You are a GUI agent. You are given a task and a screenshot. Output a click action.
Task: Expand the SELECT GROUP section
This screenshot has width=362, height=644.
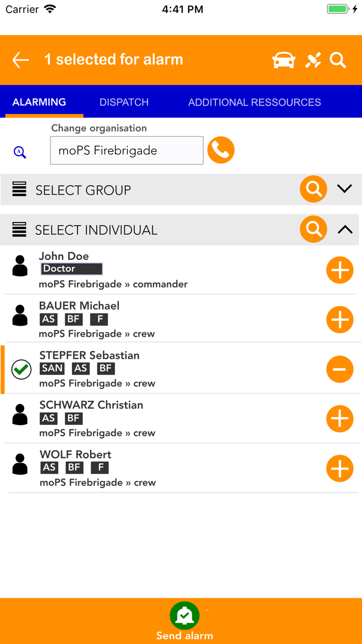[x=345, y=189]
